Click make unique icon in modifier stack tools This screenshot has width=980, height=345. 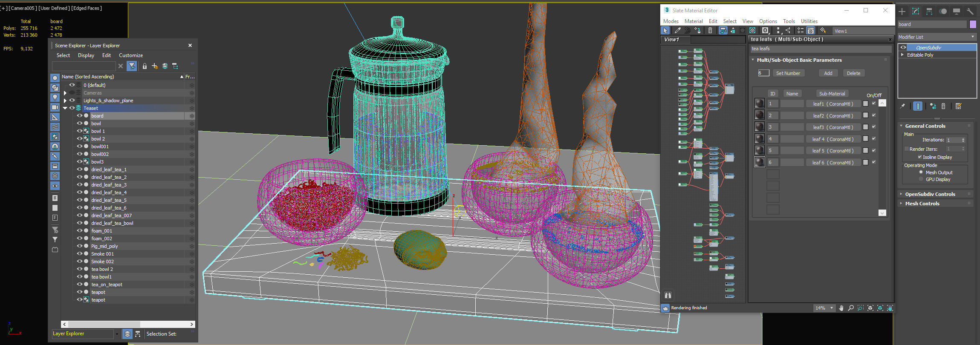[933, 106]
